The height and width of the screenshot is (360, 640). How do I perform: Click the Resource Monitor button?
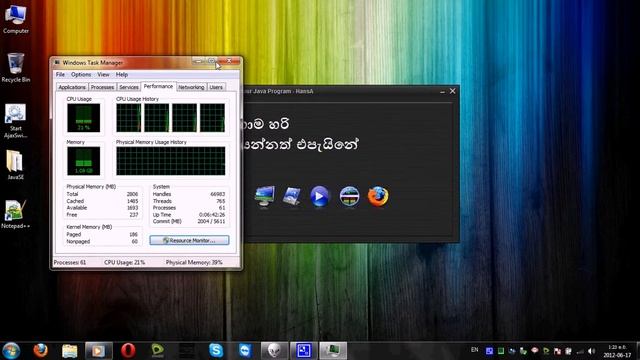189,240
